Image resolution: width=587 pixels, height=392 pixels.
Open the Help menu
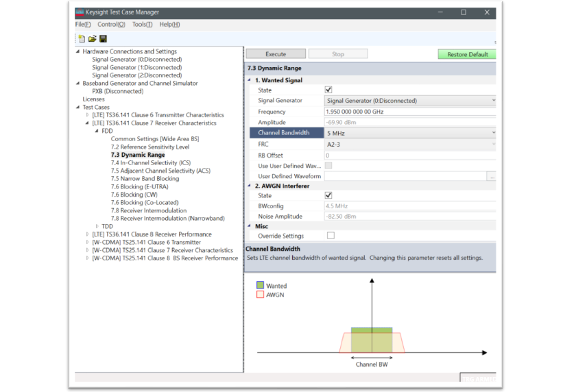click(x=169, y=24)
